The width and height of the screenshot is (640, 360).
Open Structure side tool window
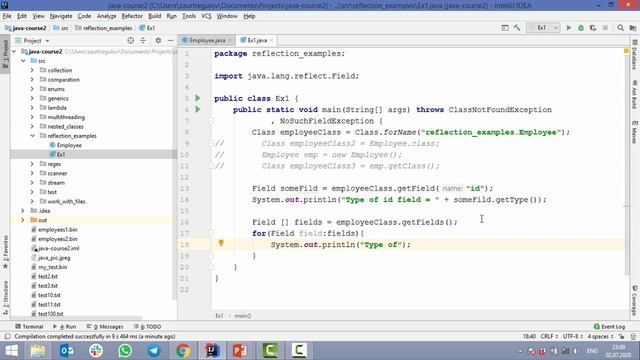coord(5,297)
